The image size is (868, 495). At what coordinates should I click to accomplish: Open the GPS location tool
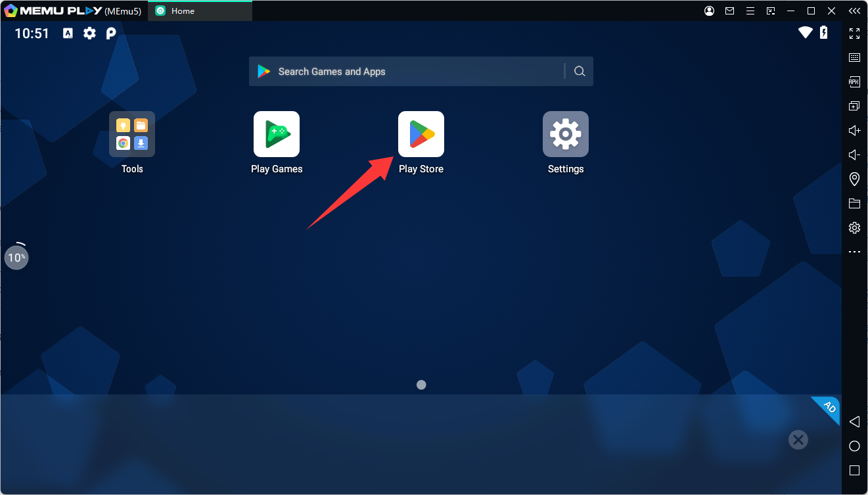click(x=854, y=179)
